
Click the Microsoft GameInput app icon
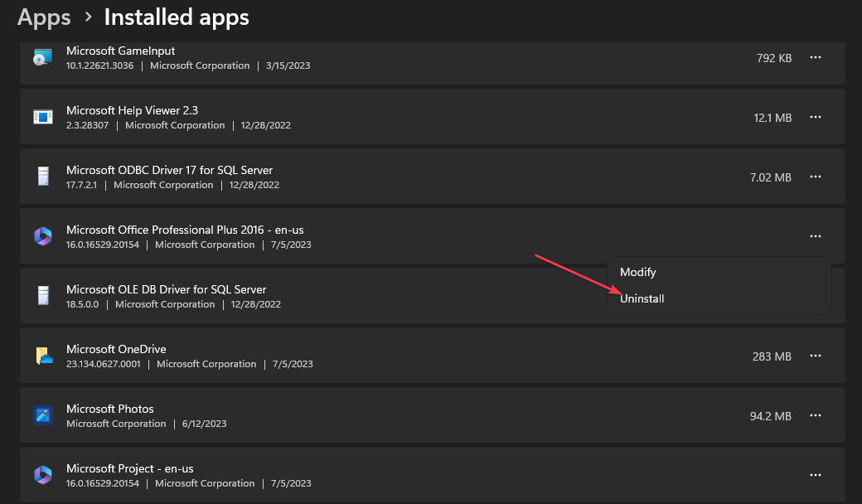(43, 57)
